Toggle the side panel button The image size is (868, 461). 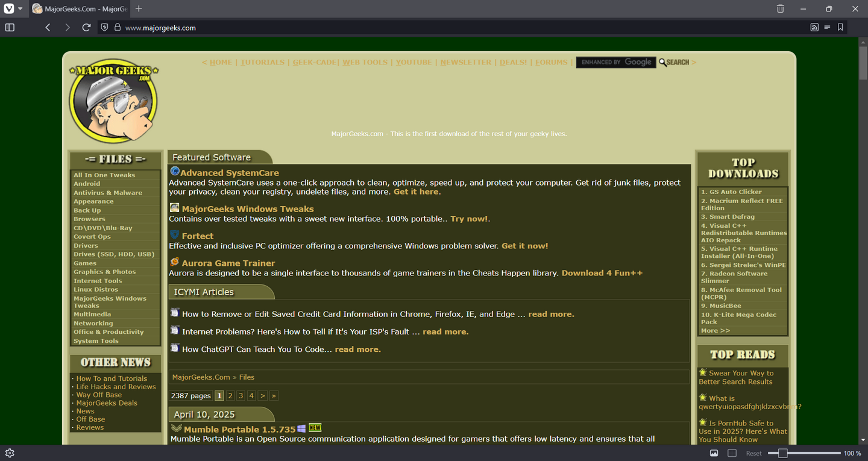pos(10,27)
